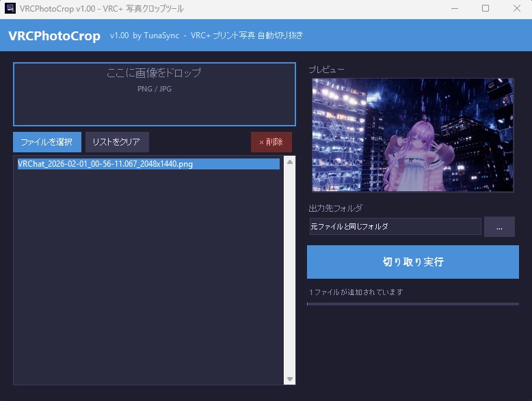
Task: Open output folder browse … button
Action: pyautogui.click(x=499, y=227)
